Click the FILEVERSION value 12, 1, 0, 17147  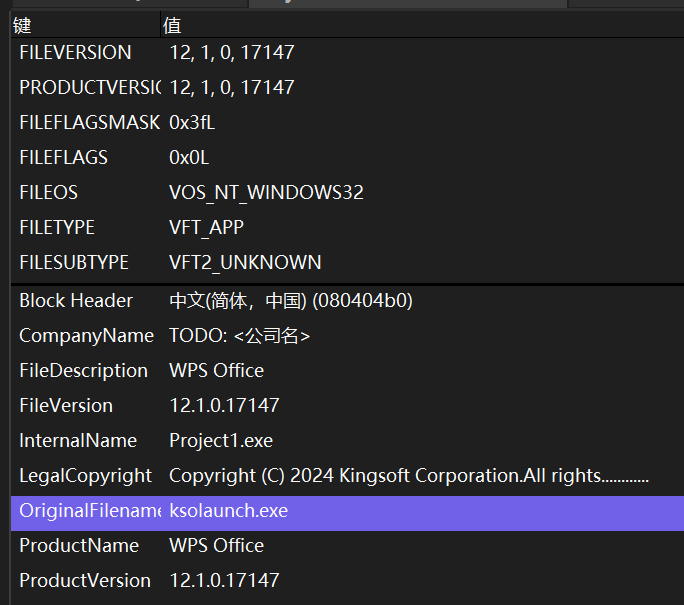point(232,53)
